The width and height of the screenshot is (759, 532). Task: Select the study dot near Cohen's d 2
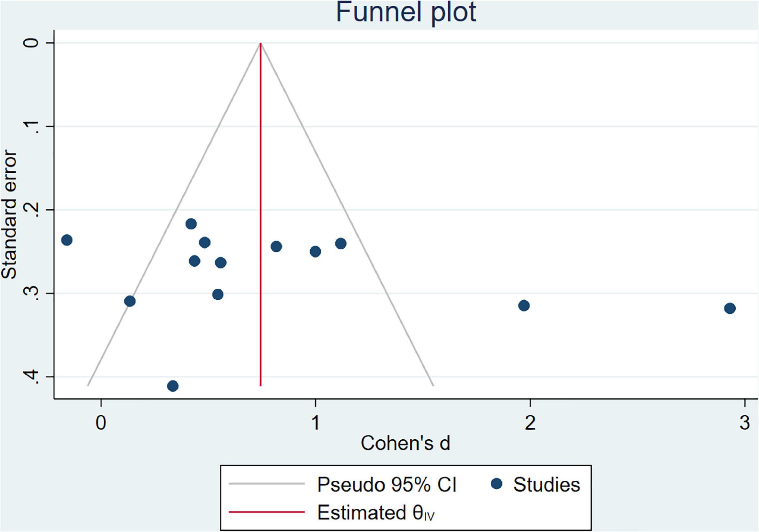click(524, 306)
